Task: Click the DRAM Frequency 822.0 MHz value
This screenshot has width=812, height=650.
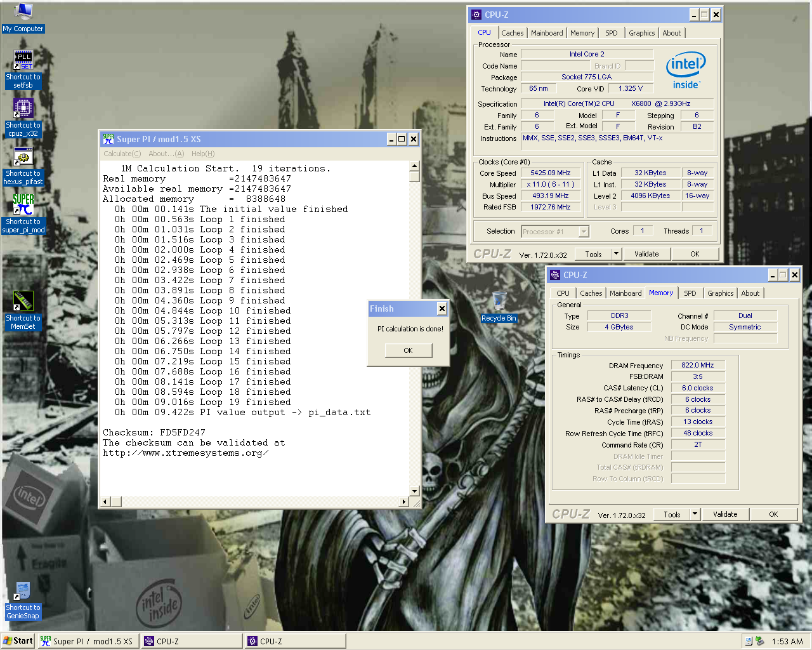Action: point(698,365)
